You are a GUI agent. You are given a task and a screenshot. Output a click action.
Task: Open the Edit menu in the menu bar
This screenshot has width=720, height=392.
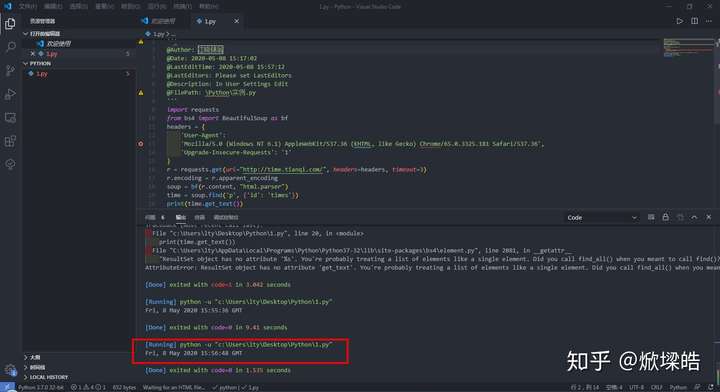pyautogui.click(x=53, y=6)
